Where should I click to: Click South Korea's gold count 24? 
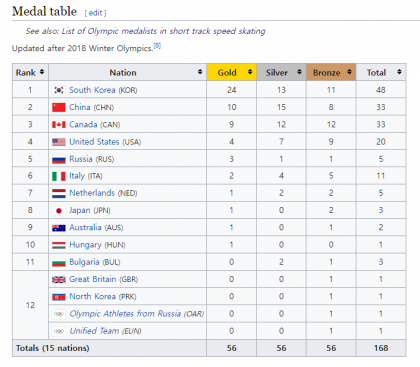(x=232, y=90)
